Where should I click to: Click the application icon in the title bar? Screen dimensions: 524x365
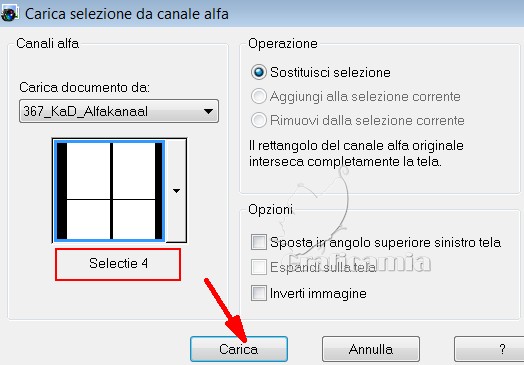9,14
